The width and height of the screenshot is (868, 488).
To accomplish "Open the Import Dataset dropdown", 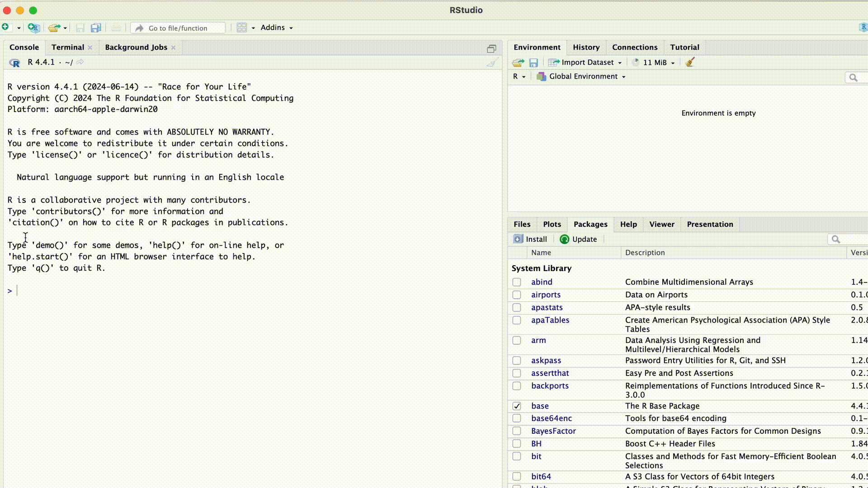I will point(587,62).
